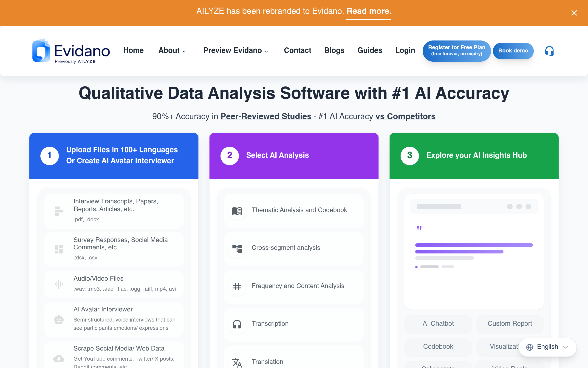588x368 pixels.
Task: Click the '.xlsx, .csv' file types text
Action: tap(85, 258)
